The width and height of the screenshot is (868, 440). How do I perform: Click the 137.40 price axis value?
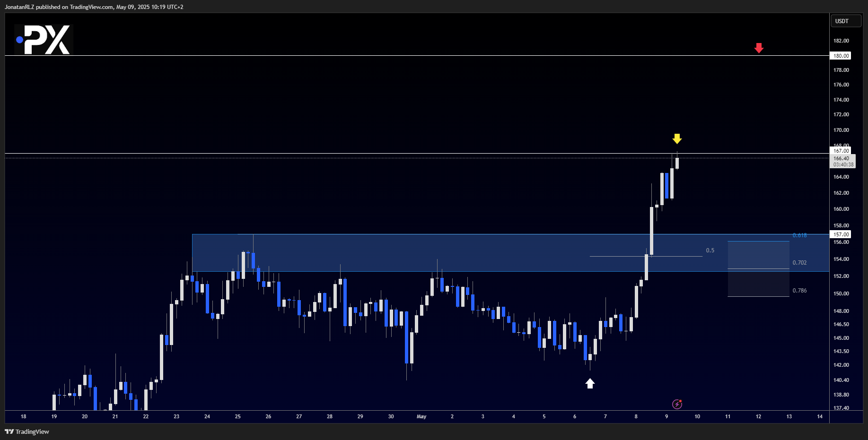pyautogui.click(x=841, y=408)
